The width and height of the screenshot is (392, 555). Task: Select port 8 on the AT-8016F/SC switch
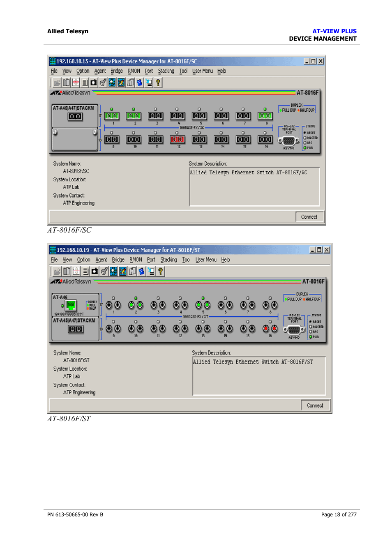(265, 116)
